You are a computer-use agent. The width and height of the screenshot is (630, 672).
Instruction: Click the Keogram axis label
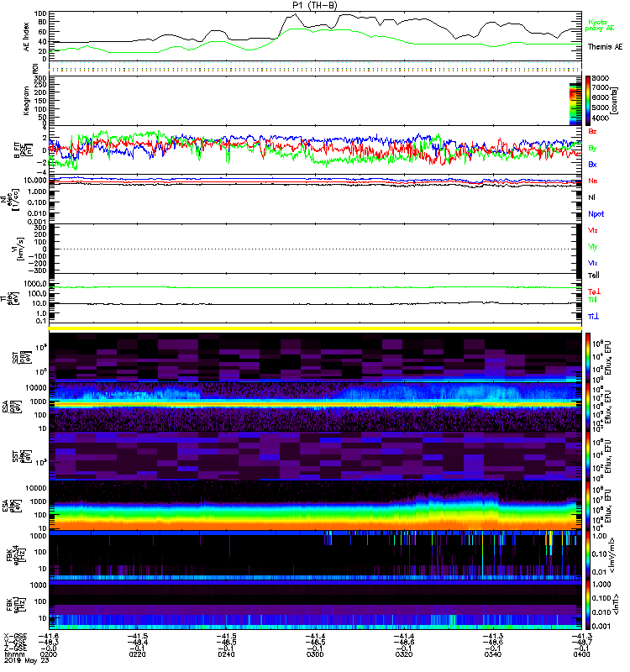[27, 100]
